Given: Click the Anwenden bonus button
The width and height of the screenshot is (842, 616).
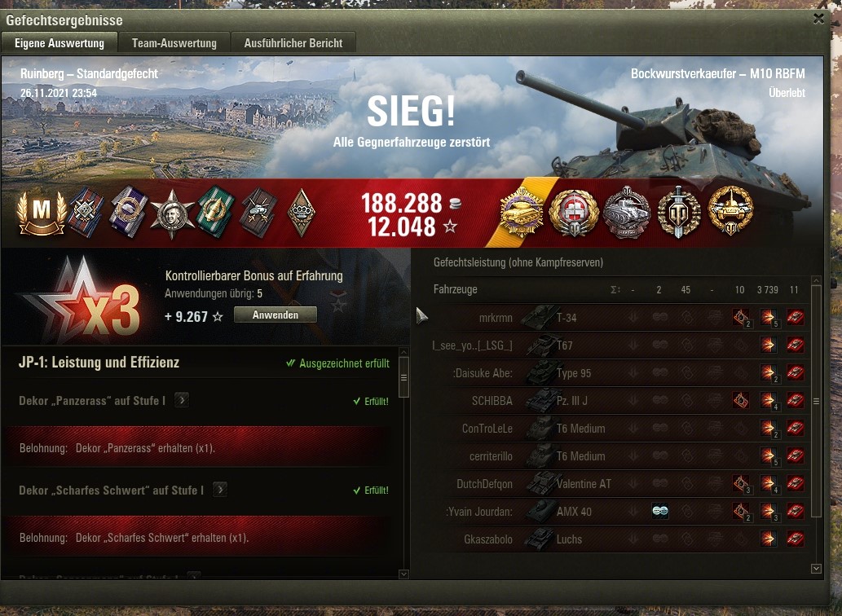Looking at the screenshot, I should coord(276,315).
